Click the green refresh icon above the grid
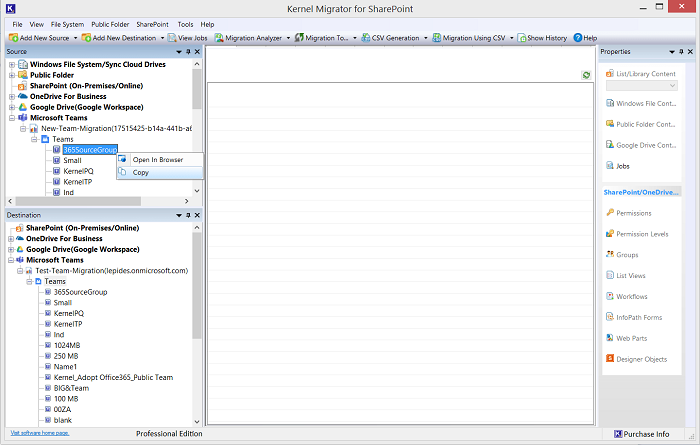 (x=586, y=75)
